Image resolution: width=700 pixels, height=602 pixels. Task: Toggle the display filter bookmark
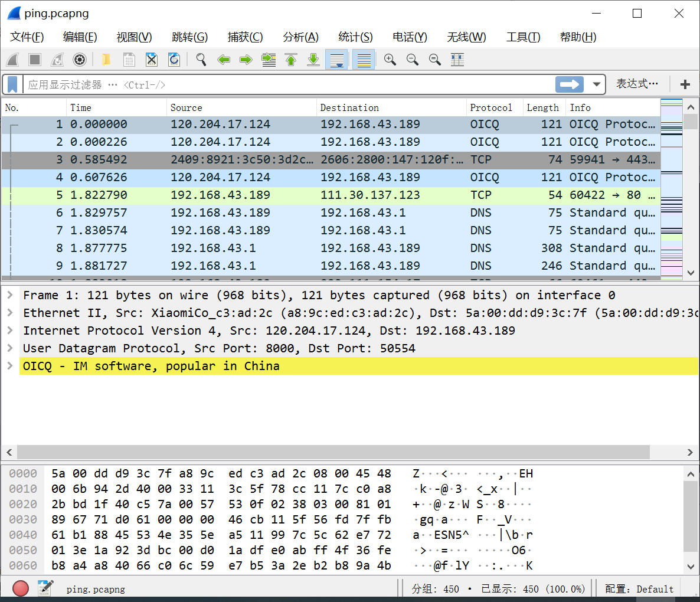pos(12,84)
